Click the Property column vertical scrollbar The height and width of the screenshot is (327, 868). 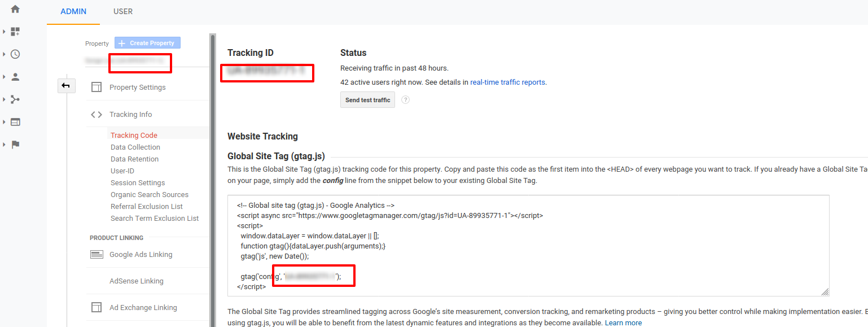point(213,181)
